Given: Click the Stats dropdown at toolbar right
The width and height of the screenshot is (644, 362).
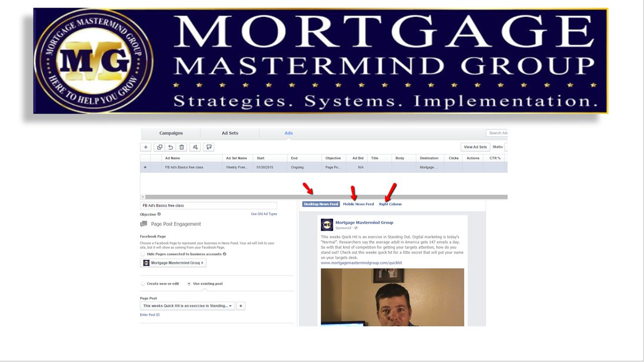Looking at the screenshot, I should 506,147.
